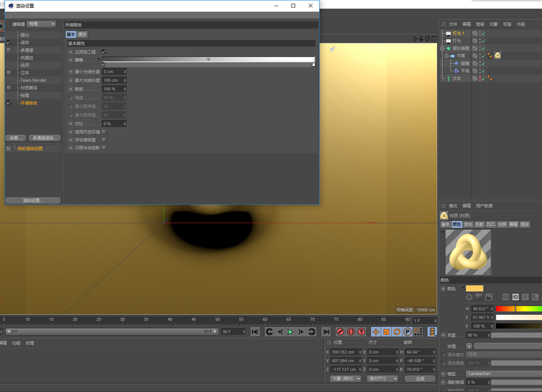Jump to the end of the animation
542x392 pixels.
pyautogui.click(x=326, y=332)
